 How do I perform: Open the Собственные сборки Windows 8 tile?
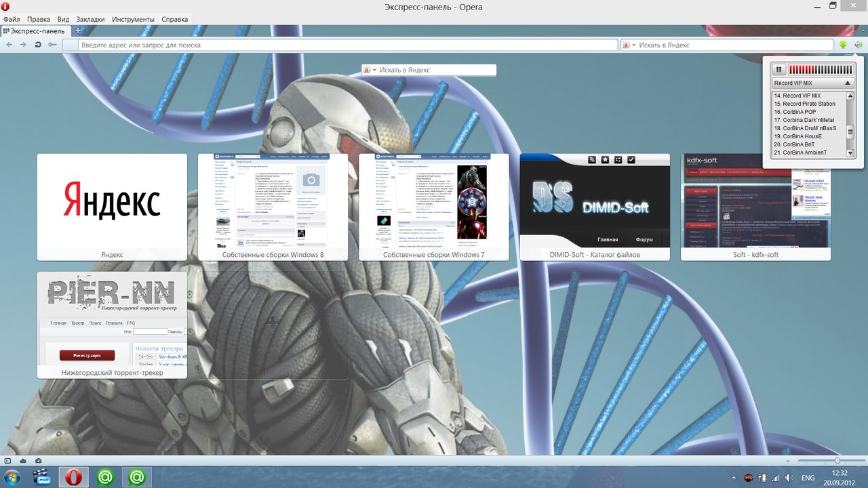273,207
